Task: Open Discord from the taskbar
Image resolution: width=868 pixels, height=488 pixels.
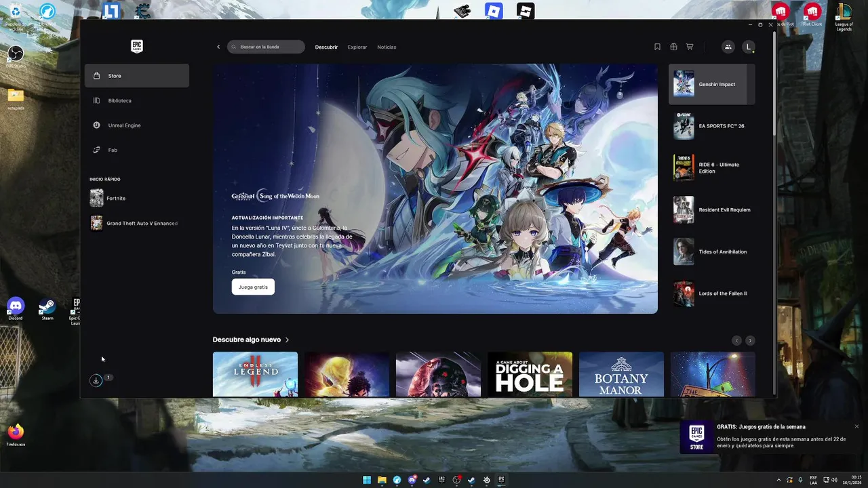Action: point(412,480)
